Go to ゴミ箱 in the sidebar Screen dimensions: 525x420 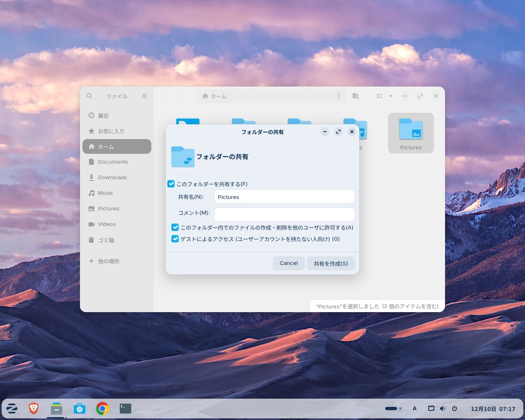(x=106, y=240)
